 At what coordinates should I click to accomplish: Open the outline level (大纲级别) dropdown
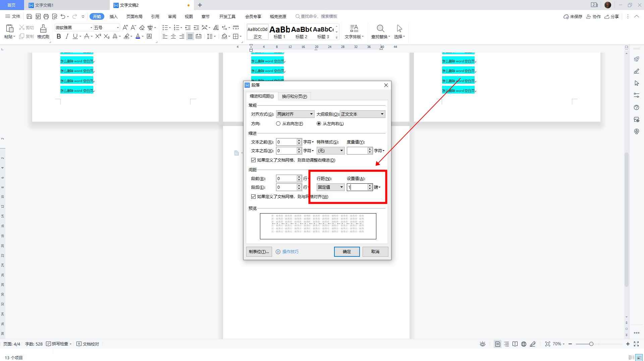tap(362, 114)
